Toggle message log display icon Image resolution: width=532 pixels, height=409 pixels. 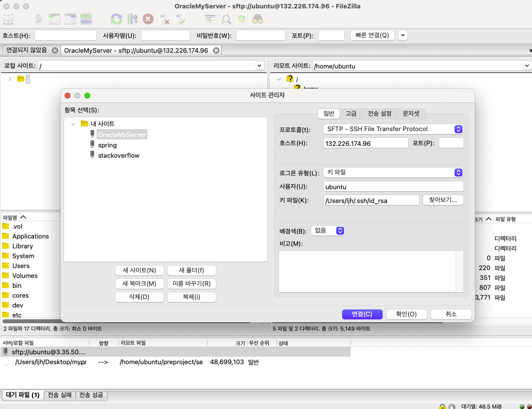pos(39,19)
